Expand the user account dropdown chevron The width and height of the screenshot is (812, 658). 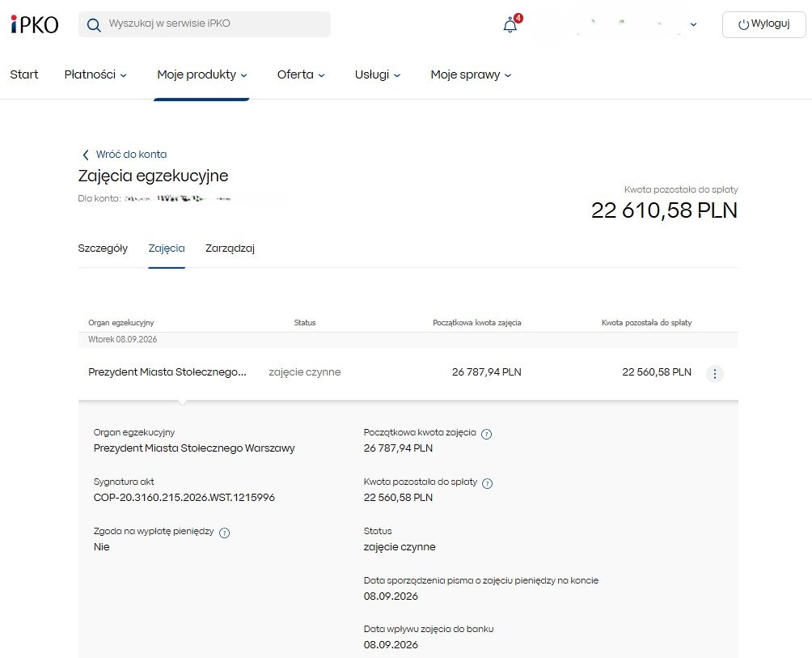click(x=693, y=24)
